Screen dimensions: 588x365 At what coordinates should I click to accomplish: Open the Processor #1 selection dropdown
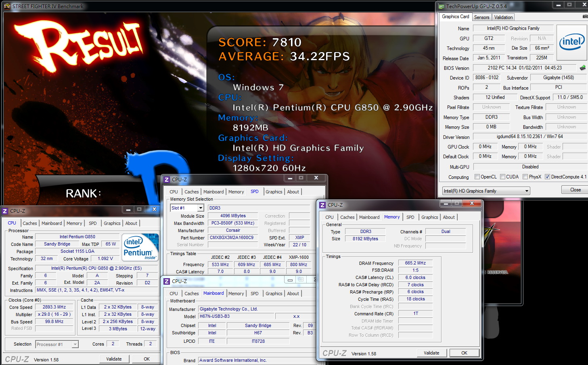[x=56, y=344]
